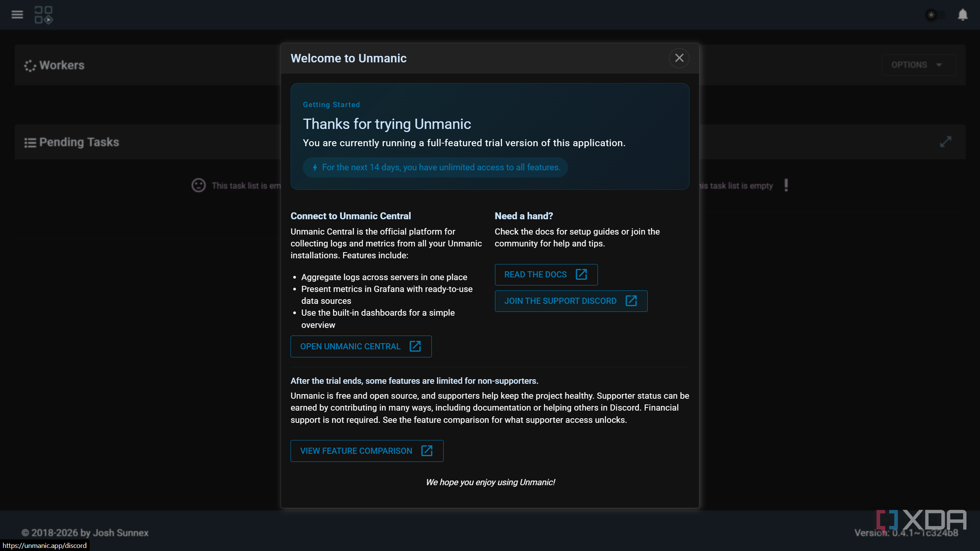The image size is (980, 551).
Task: Click the 'Welcome to Unmanic' dialog title
Action: click(348, 58)
